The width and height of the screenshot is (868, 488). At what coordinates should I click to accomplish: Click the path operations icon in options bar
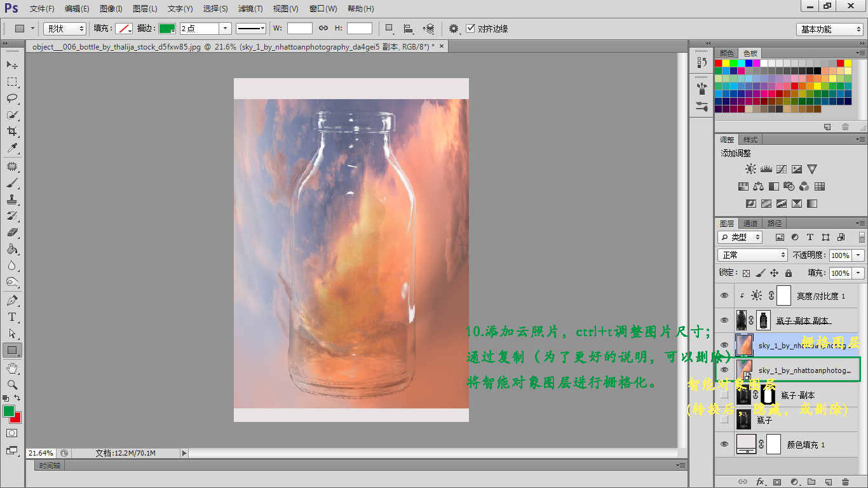click(x=389, y=29)
